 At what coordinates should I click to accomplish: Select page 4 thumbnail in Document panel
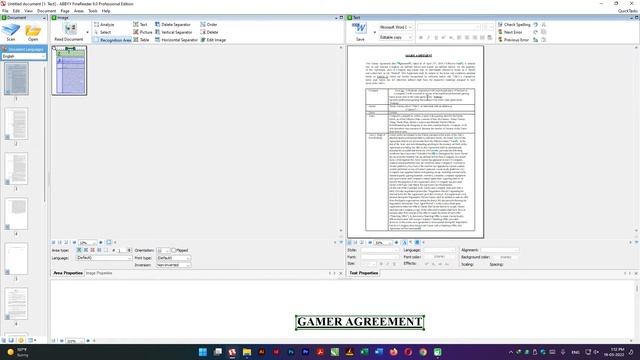16,214
